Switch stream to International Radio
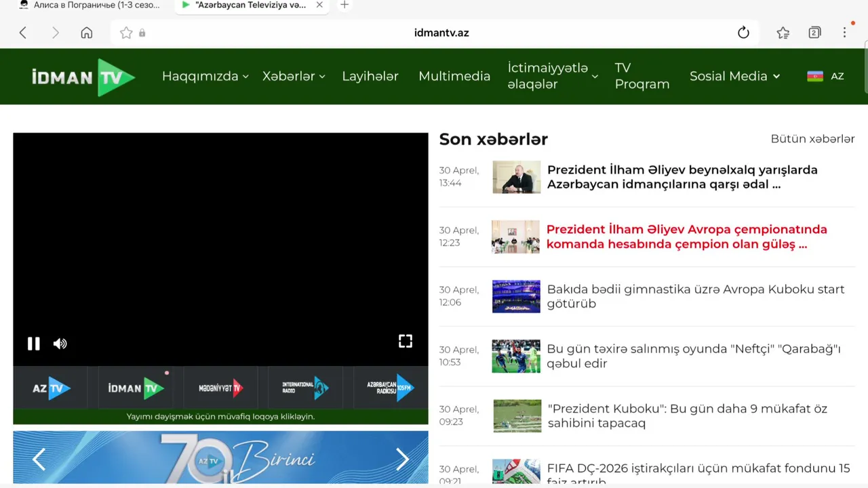The width and height of the screenshot is (868, 488). (x=305, y=388)
